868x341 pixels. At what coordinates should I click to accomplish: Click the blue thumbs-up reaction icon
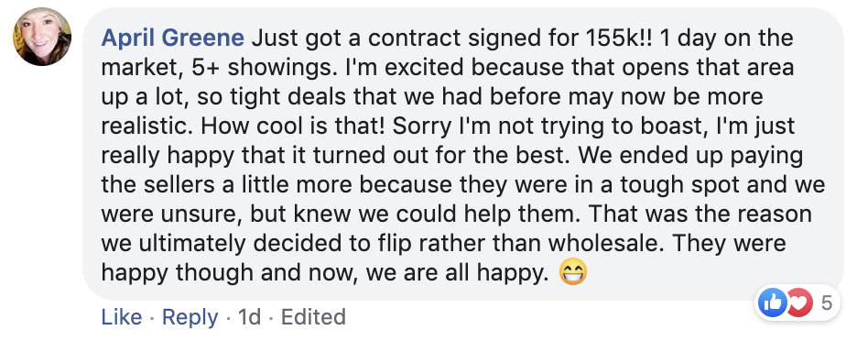pyautogui.click(x=772, y=303)
